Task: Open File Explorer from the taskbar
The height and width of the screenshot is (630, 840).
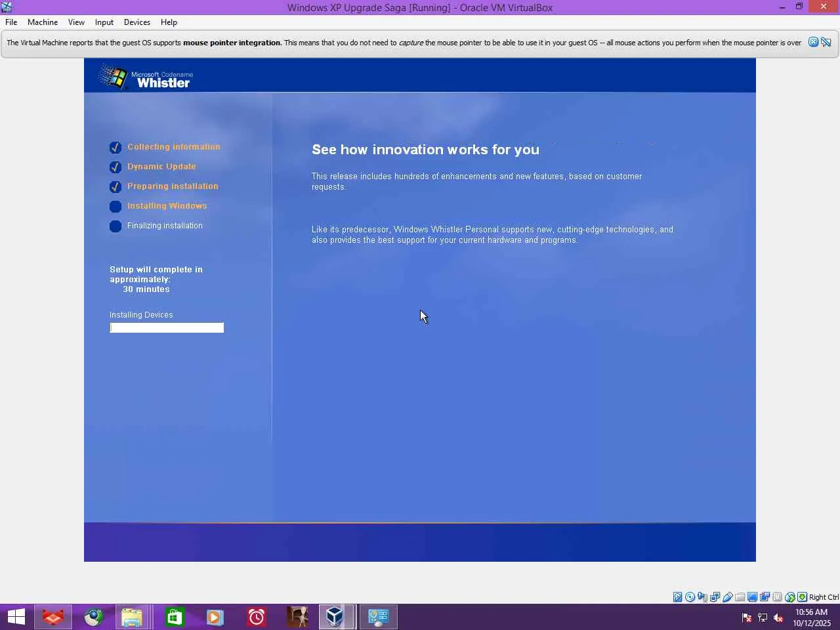Action: 133,617
